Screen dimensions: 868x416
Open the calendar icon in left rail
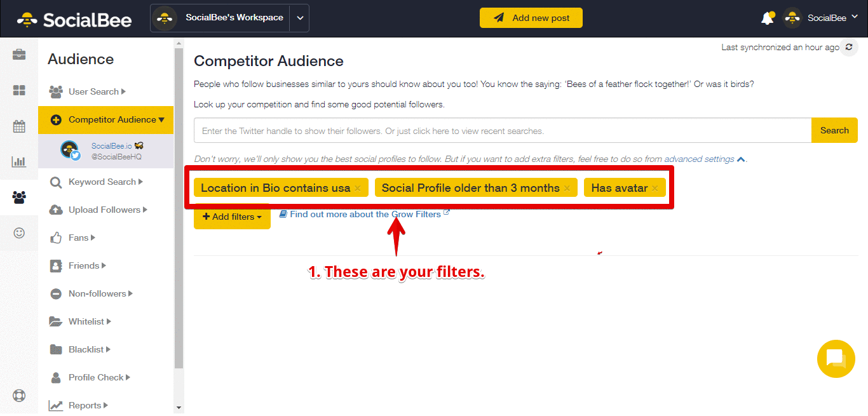click(x=19, y=126)
